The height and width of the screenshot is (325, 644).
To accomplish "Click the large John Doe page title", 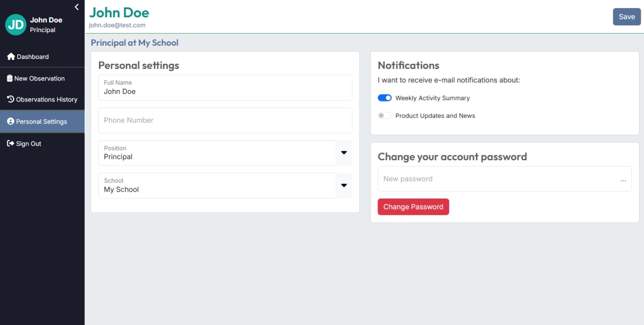I will [119, 12].
